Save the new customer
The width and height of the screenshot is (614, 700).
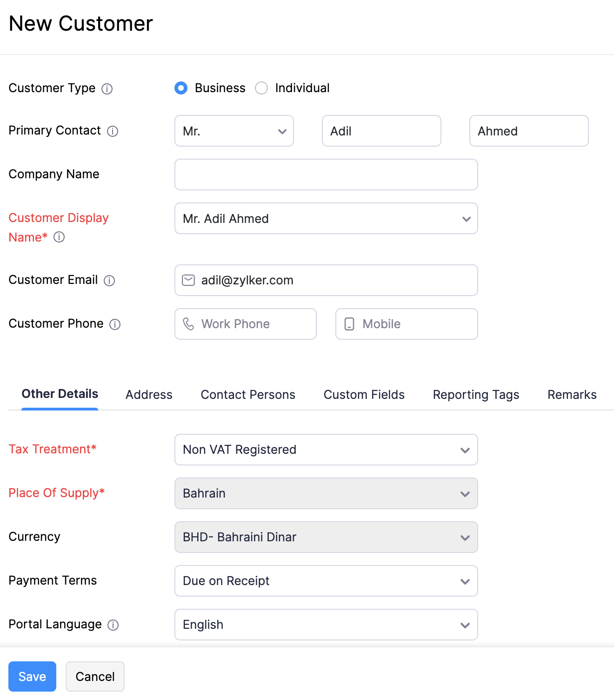32,676
